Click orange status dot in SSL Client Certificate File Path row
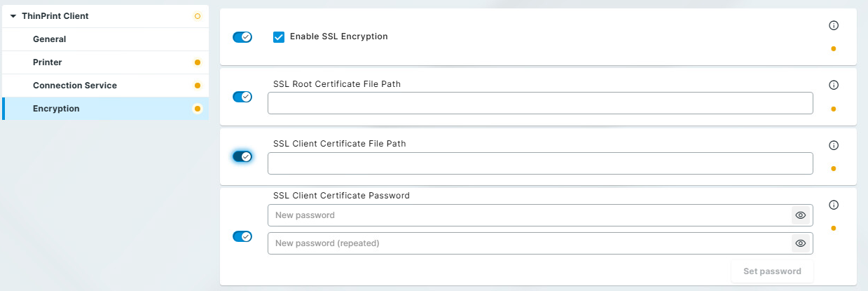Viewport: 868px width, 291px height. (834, 168)
